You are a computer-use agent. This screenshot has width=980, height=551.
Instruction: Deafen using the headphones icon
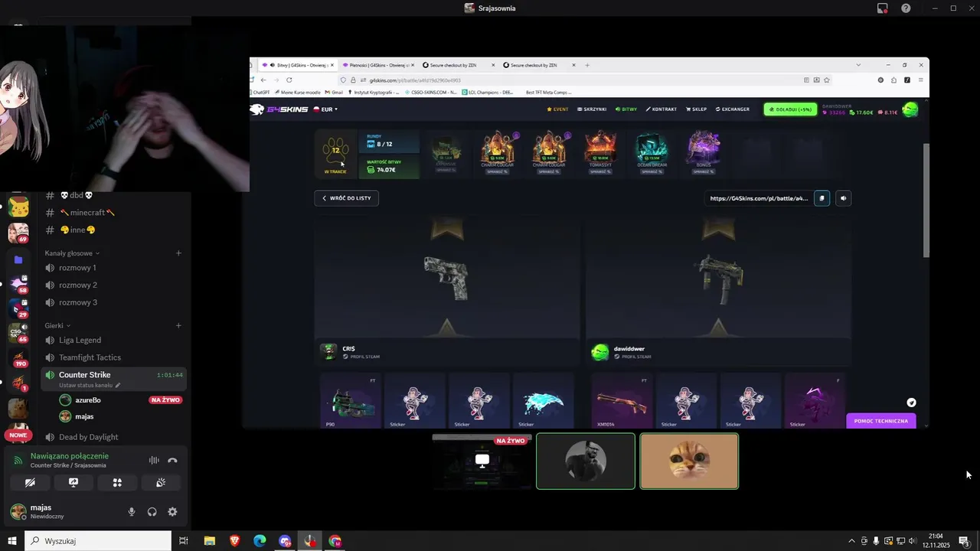pyautogui.click(x=152, y=512)
